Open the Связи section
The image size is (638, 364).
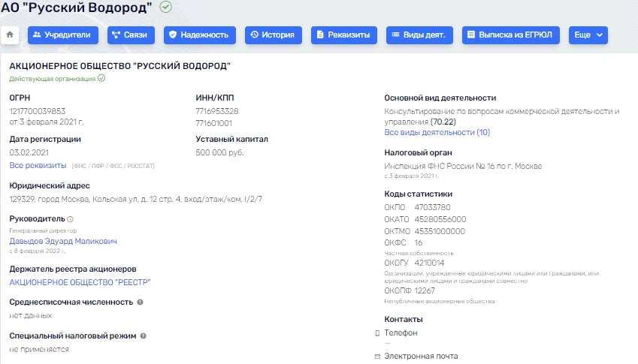[131, 35]
